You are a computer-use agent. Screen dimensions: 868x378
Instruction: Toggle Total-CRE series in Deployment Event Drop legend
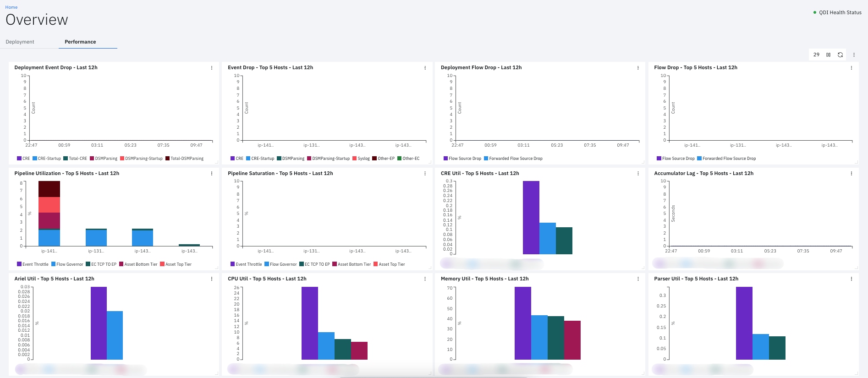(75, 159)
